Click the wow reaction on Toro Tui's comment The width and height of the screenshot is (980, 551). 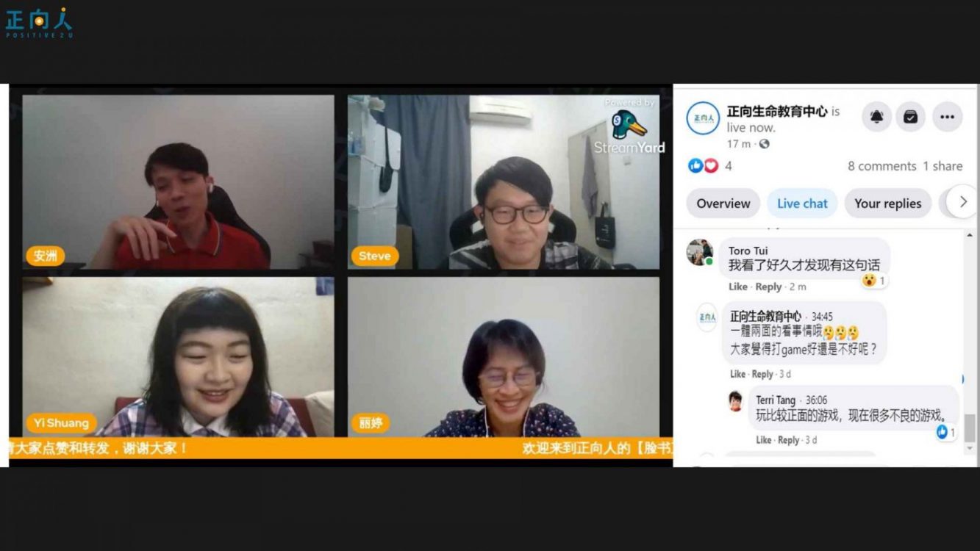870,280
